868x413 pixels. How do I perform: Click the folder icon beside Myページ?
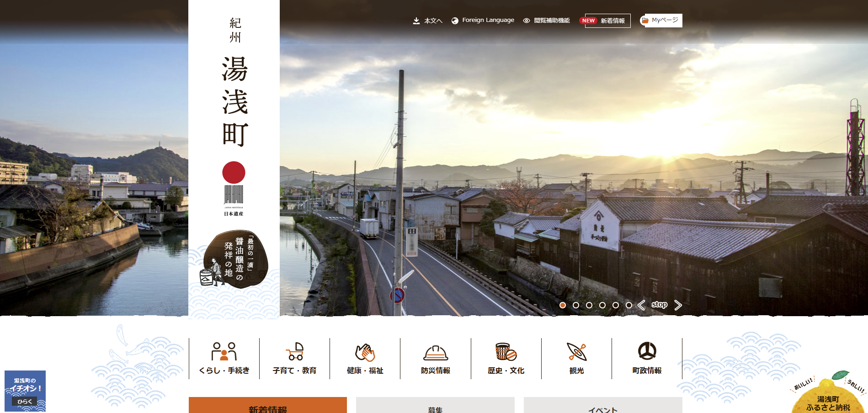[645, 21]
